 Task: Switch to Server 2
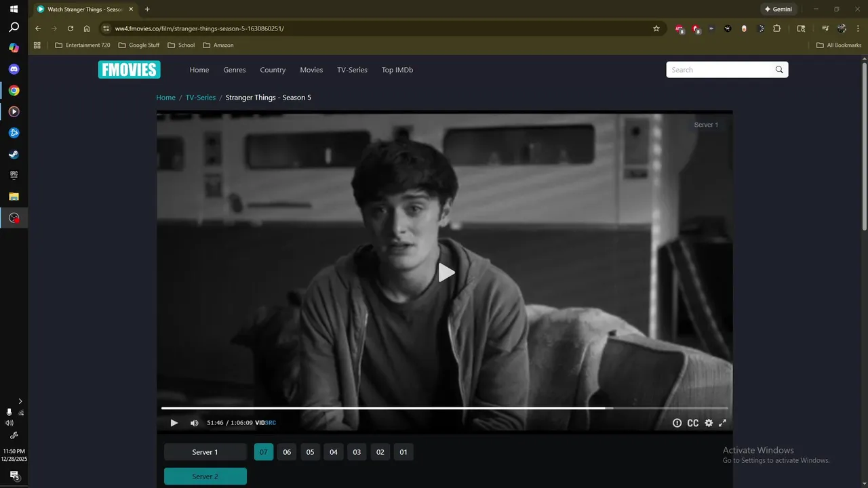205,476
